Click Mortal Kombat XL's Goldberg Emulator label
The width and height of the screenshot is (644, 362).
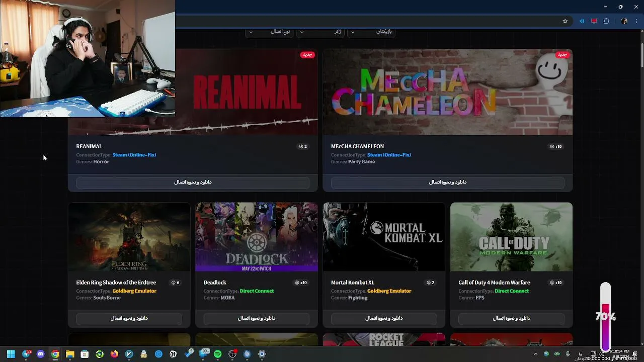point(389,291)
